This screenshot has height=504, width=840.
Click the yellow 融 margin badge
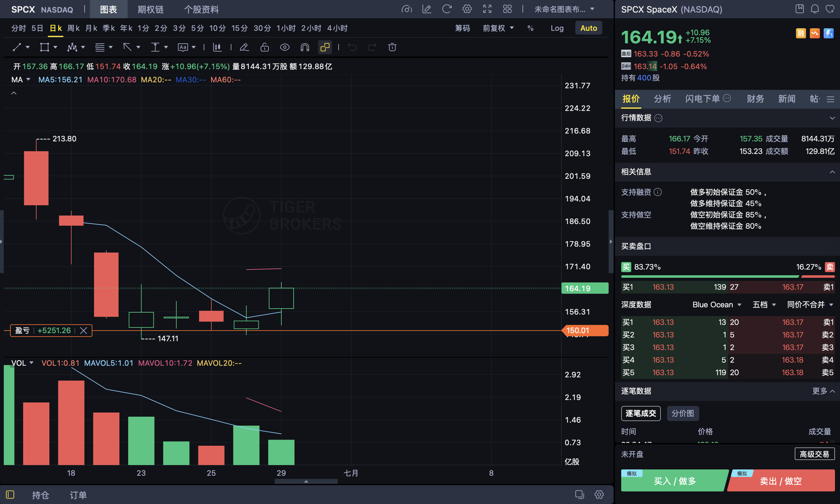pos(801,33)
